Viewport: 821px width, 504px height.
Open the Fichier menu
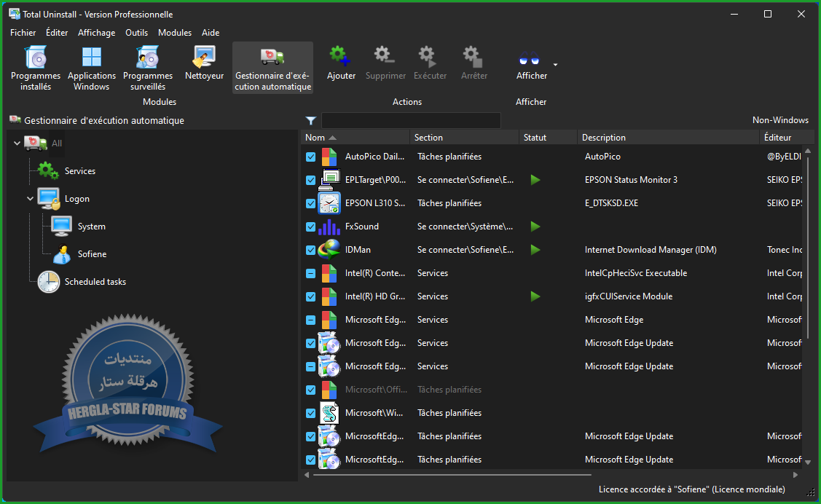[x=23, y=33]
